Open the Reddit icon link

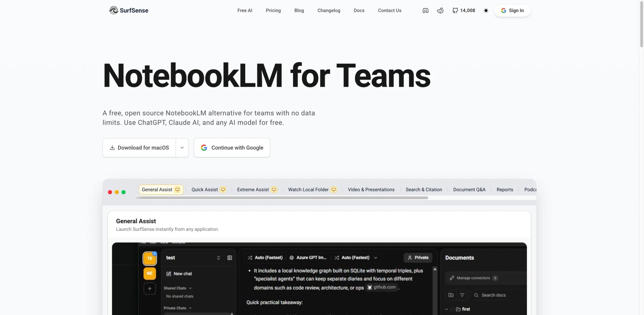[440, 11]
